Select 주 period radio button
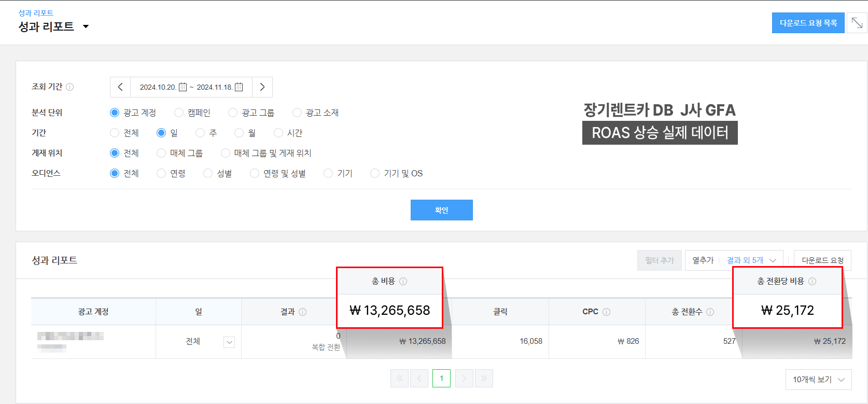868x404 pixels. 200,133
